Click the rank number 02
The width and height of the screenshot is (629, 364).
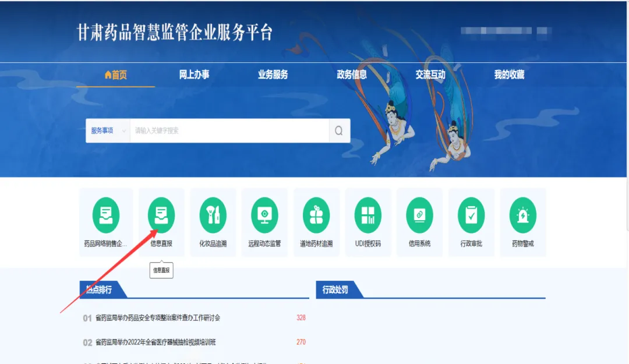click(x=87, y=342)
